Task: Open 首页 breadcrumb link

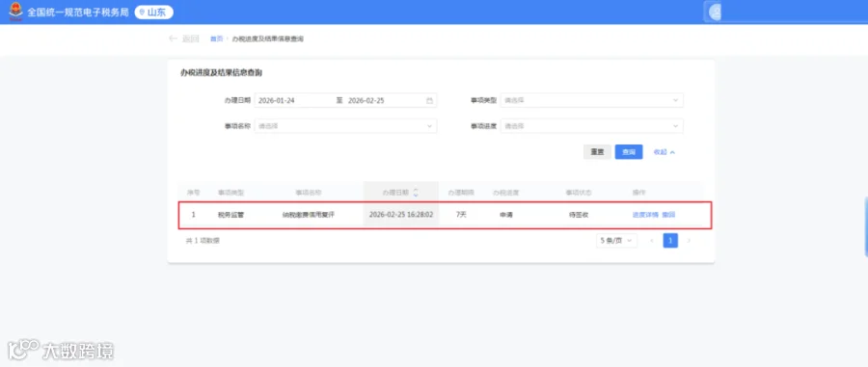Action: (216, 39)
